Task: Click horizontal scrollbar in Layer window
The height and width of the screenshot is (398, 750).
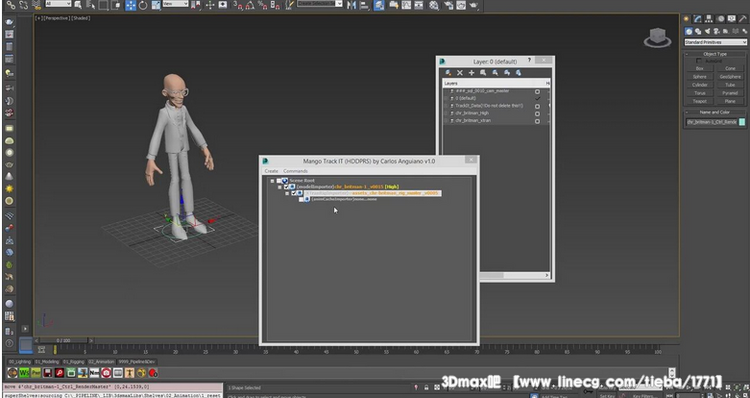Action: (x=515, y=276)
